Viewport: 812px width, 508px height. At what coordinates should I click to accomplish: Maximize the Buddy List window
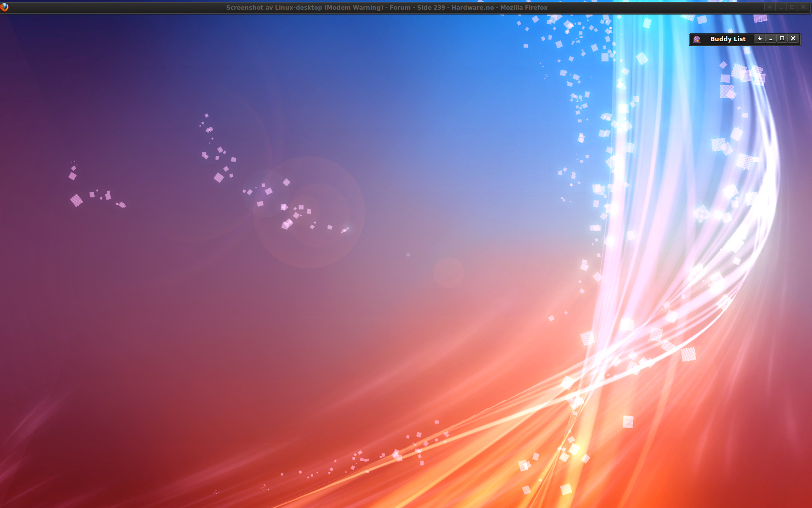click(782, 39)
